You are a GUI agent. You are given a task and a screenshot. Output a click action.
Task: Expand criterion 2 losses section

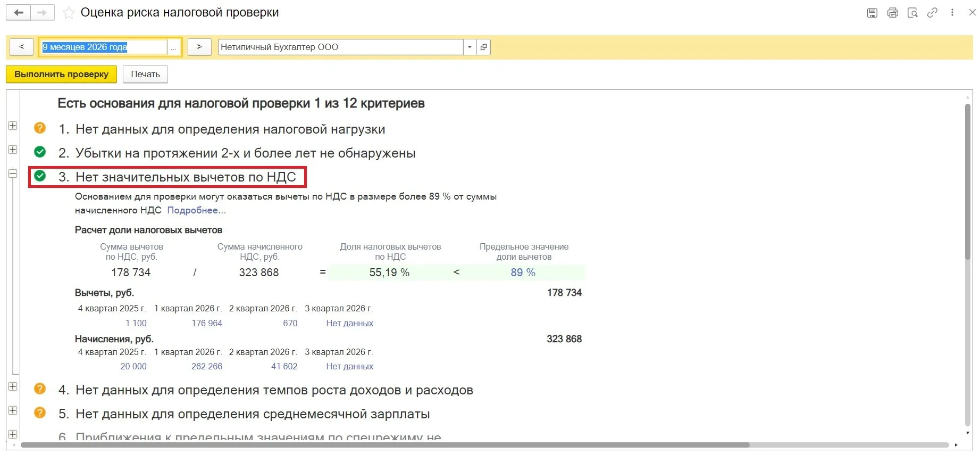[x=13, y=150]
